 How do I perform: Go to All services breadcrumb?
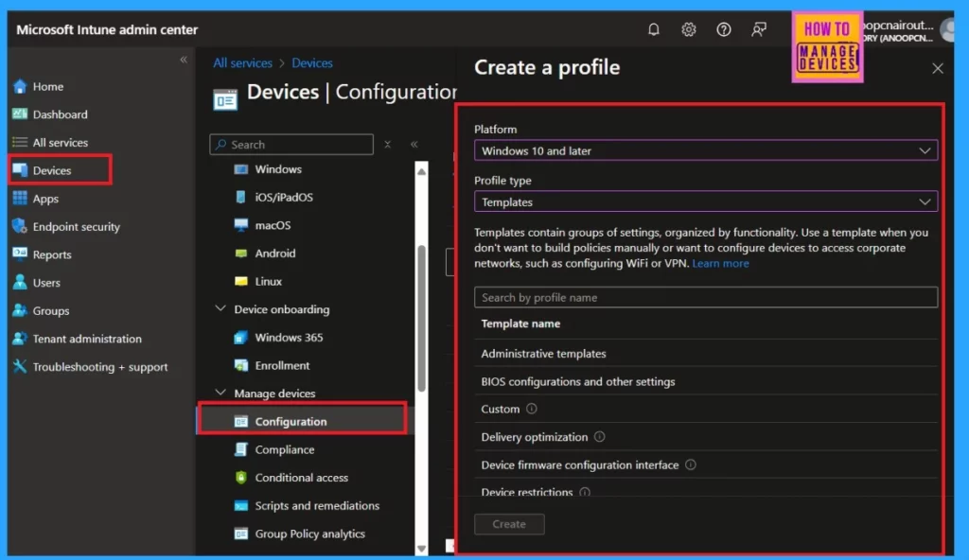click(x=243, y=63)
